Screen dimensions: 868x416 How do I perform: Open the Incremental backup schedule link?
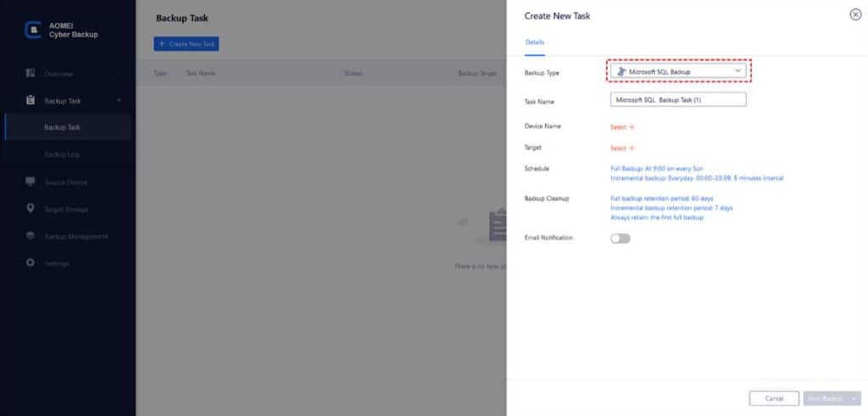pos(697,178)
